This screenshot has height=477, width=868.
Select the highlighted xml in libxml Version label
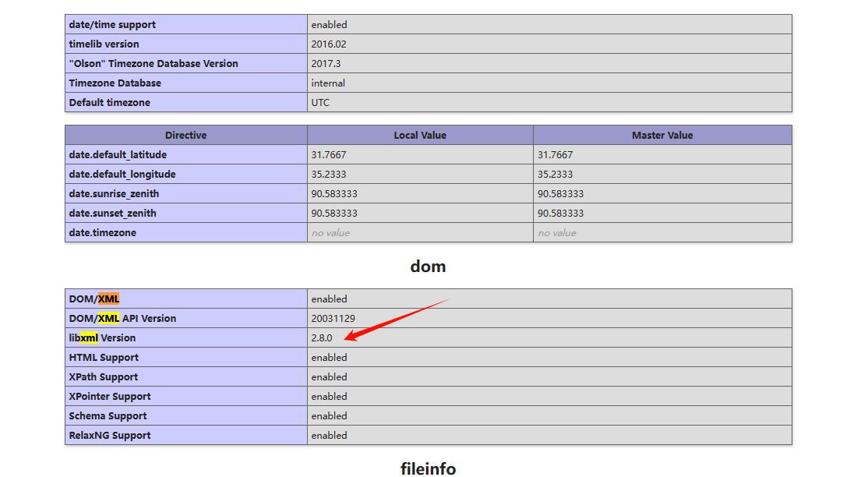[x=88, y=337]
